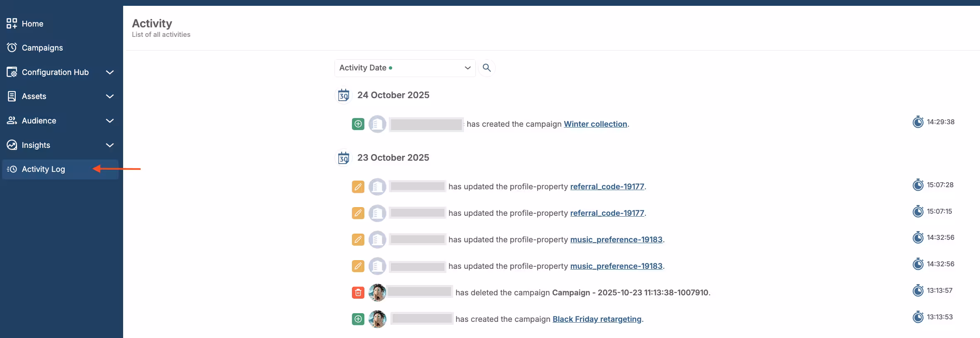Click the Assets document icon
The height and width of the screenshot is (338, 980).
pyautogui.click(x=12, y=96)
